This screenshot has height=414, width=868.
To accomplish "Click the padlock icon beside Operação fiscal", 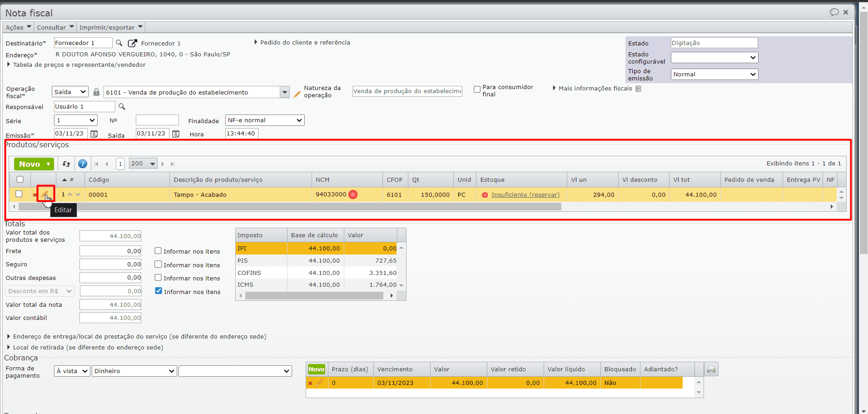I will [x=96, y=92].
